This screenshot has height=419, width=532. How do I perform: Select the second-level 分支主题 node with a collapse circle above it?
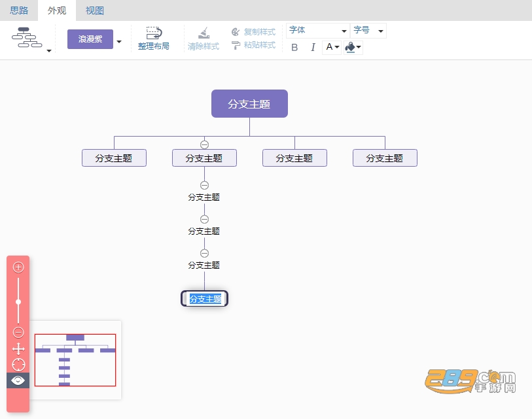pyautogui.click(x=204, y=158)
